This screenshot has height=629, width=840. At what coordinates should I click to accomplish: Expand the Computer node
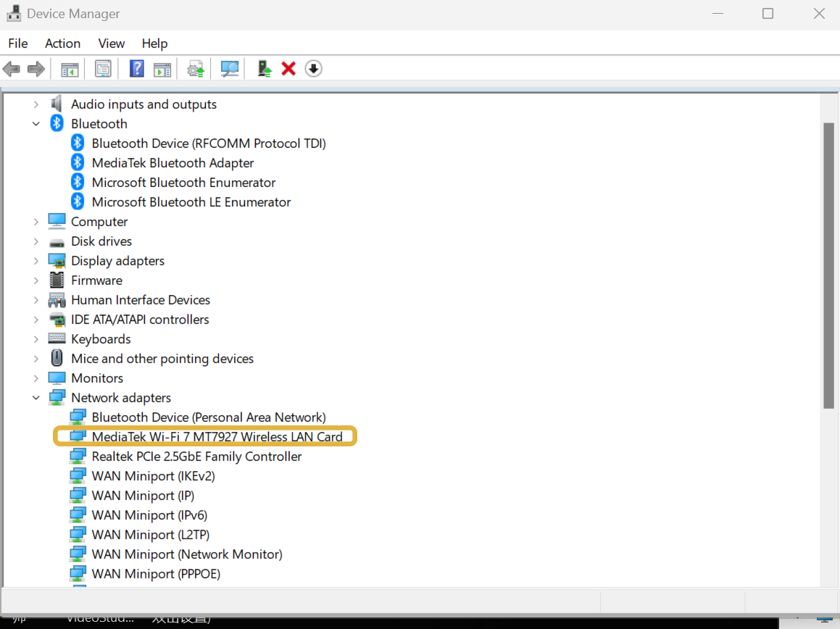[x=36, y=222]
